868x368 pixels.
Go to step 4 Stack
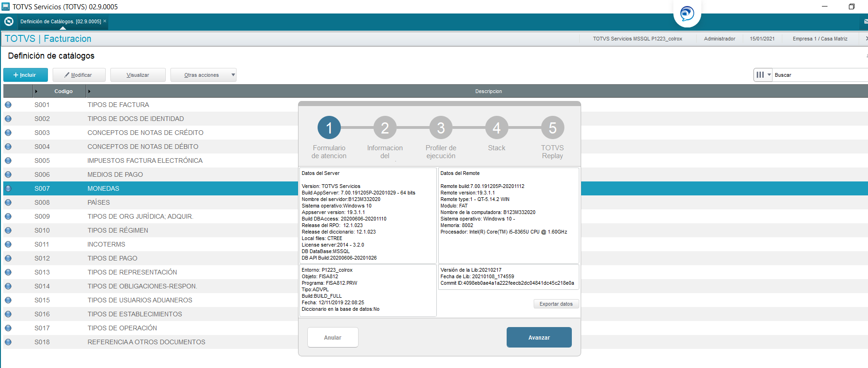497,127
